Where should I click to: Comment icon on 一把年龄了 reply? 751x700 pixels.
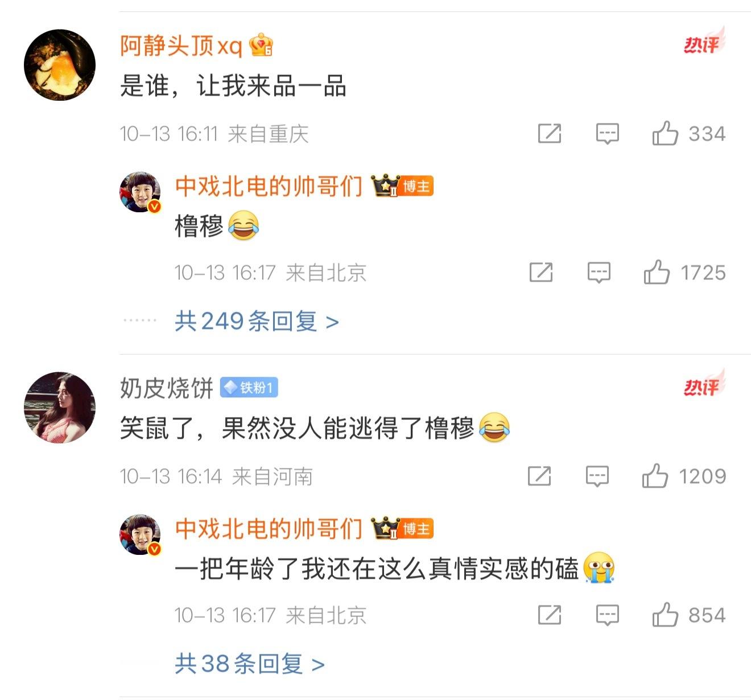click(x=607, y=615)
